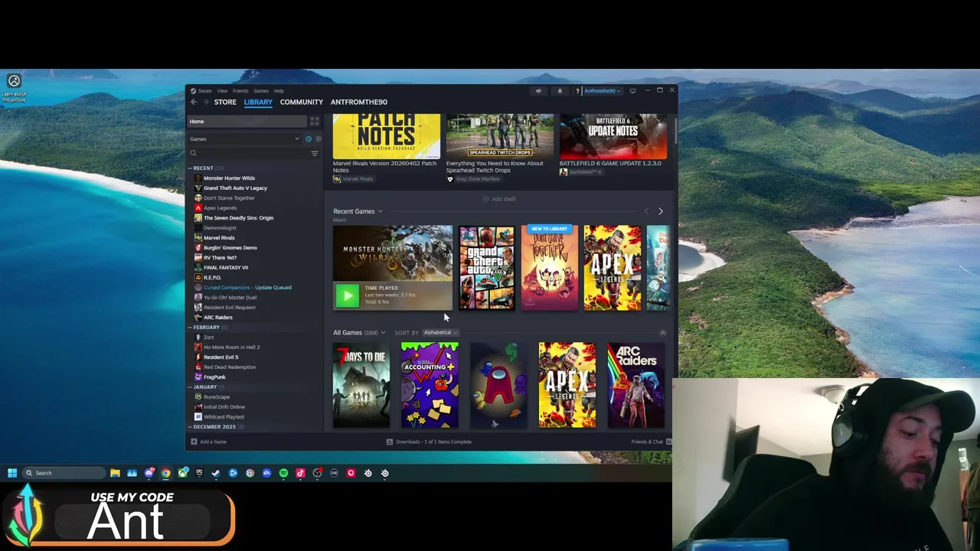
Task: Open the Steam menu in menu bar
Action: [x=204, y=91]
